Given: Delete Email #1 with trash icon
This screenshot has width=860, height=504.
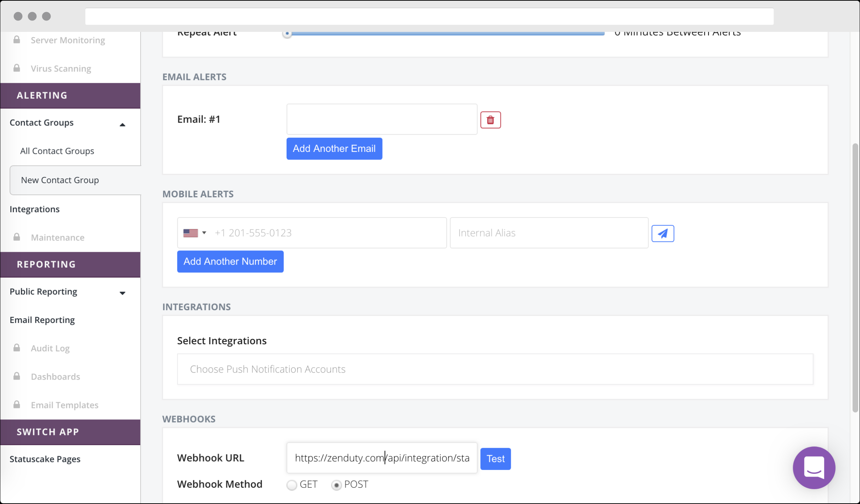Looking at the screenshot, I should [490, 120].
